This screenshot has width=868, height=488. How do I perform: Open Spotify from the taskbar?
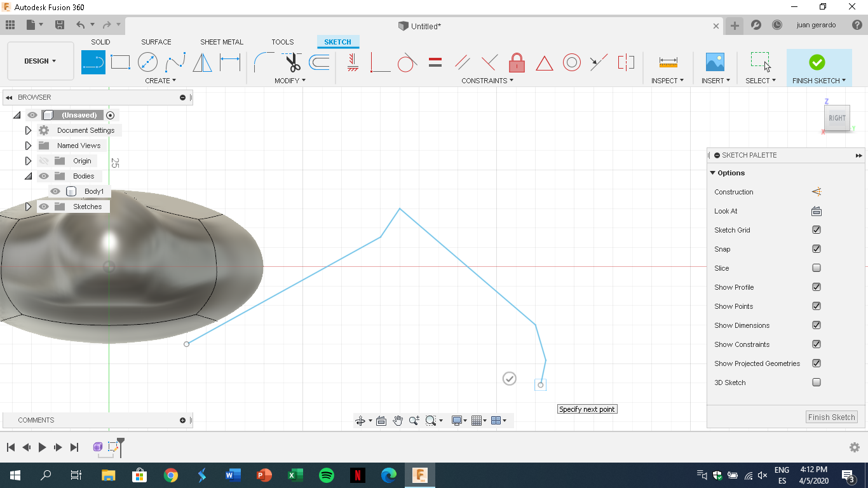tap(326, 475)
